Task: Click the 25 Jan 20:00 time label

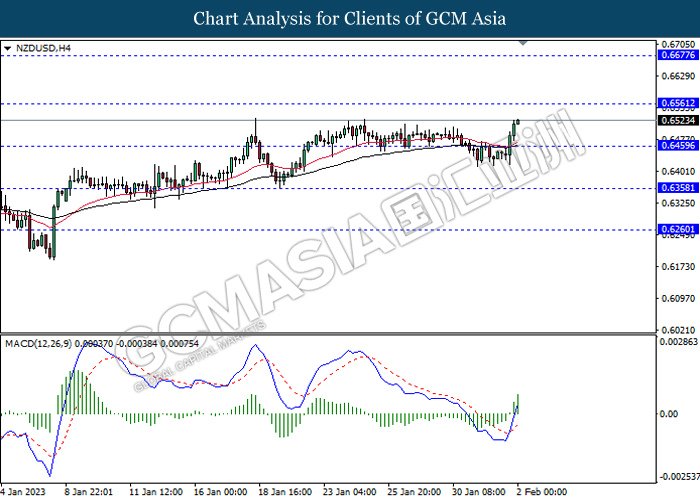Action: point(414,492)
